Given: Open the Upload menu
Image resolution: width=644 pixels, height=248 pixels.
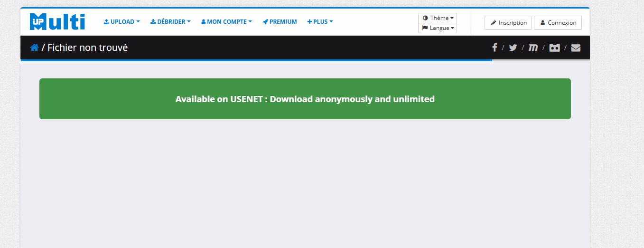Looking at the screenshot, I should pos(122,22).
